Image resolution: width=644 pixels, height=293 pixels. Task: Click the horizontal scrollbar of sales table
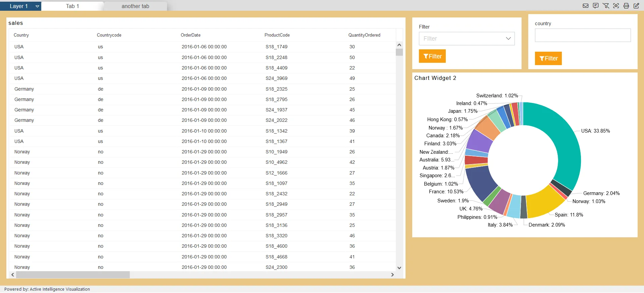click(73, 275)
